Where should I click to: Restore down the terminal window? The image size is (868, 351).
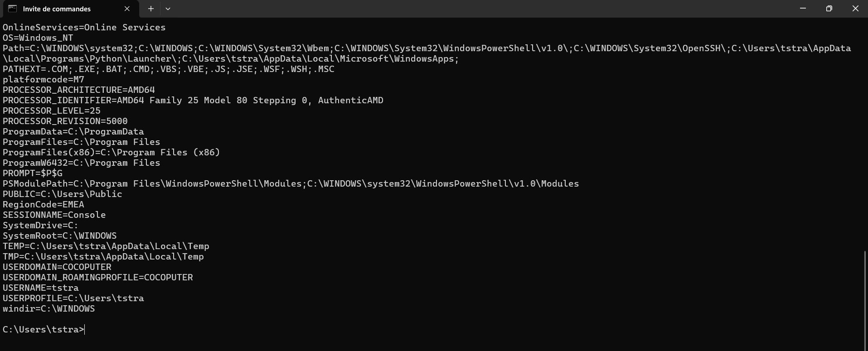tap(829, 9)
